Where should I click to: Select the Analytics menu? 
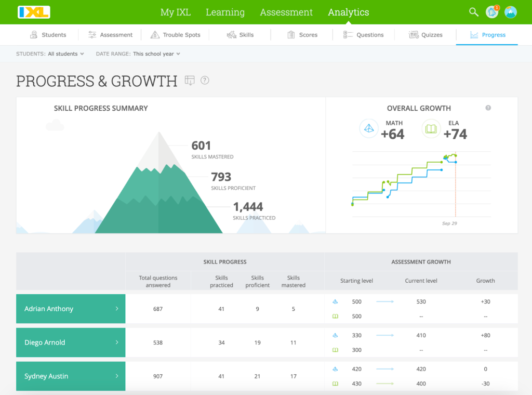coord(349,12)
